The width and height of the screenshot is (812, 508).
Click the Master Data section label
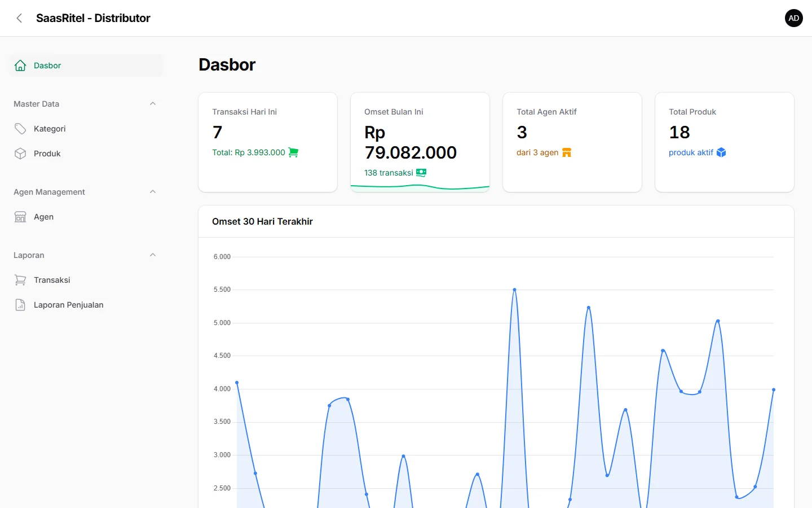click(x=36, y=104)
